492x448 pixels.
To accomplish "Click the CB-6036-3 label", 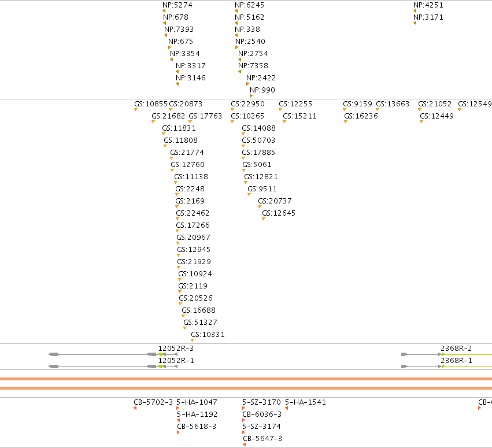I will 262,414.
